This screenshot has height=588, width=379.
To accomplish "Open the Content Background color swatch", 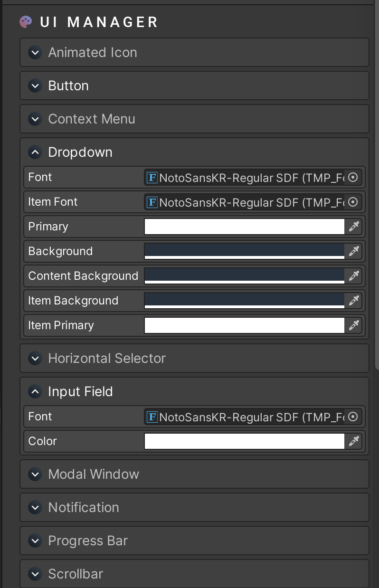I will (x=245, y=276).
